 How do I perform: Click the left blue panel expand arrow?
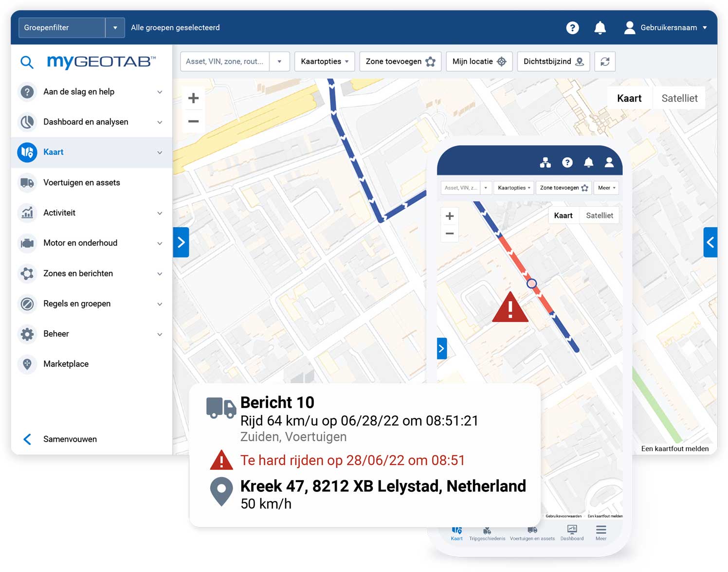point(181,242)
